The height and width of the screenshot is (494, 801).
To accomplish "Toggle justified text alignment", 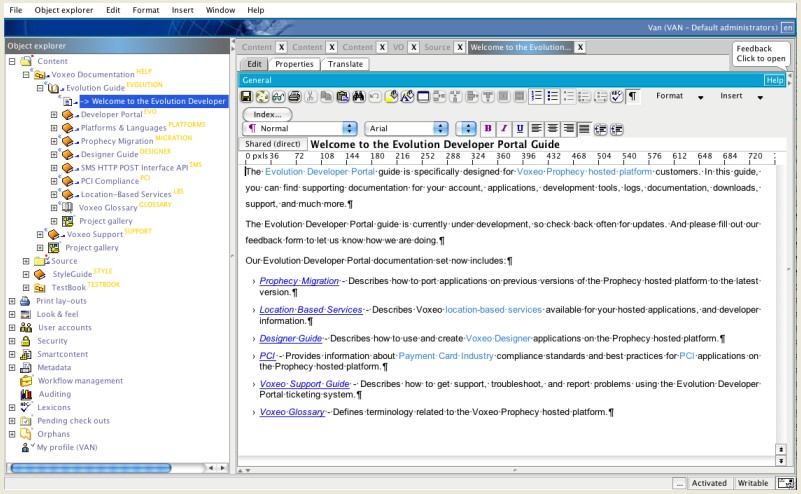I will 584,129.
